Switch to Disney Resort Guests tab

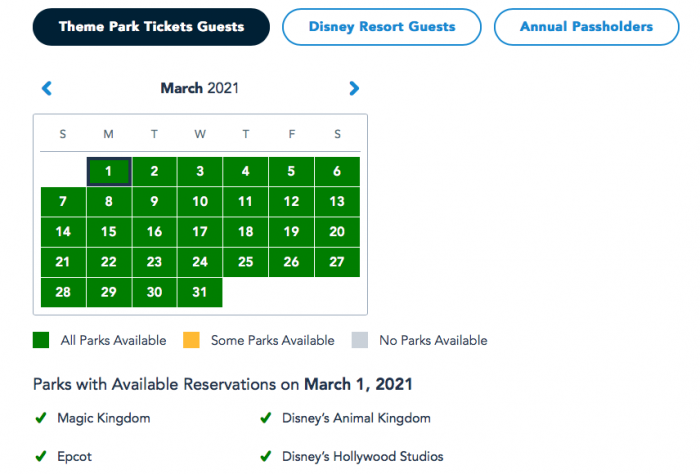tap(382, 27)
